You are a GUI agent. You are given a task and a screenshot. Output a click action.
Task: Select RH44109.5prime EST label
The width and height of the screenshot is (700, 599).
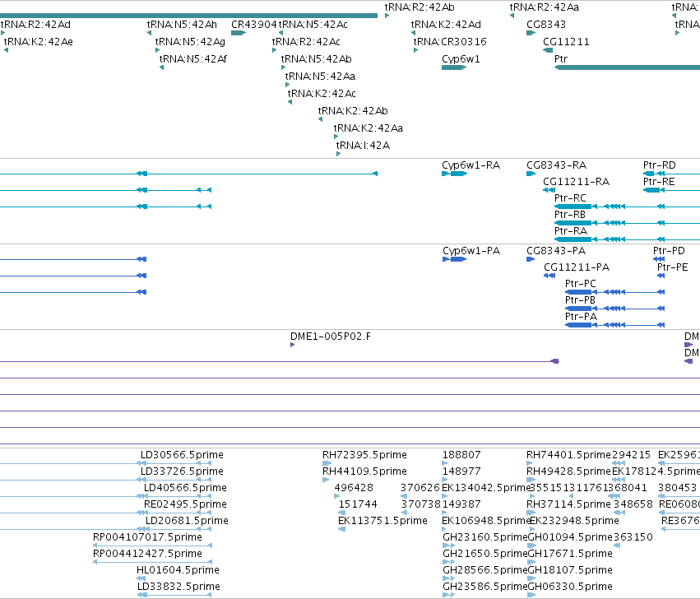pyautogui.click(x=364, y=471)
